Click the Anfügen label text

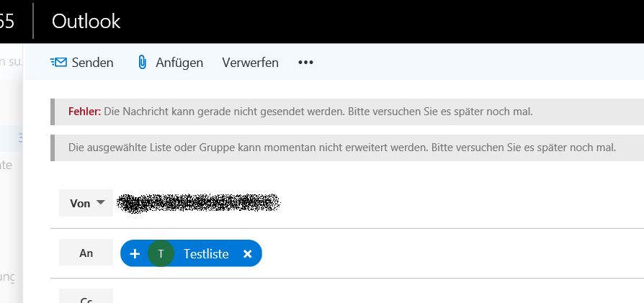(x=179, y=63)
